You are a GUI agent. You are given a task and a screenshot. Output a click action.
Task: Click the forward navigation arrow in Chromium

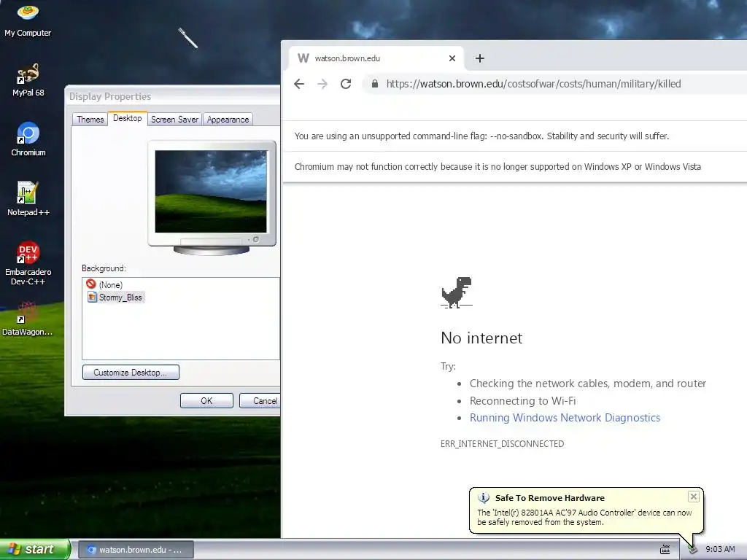(x=322, y=84)
